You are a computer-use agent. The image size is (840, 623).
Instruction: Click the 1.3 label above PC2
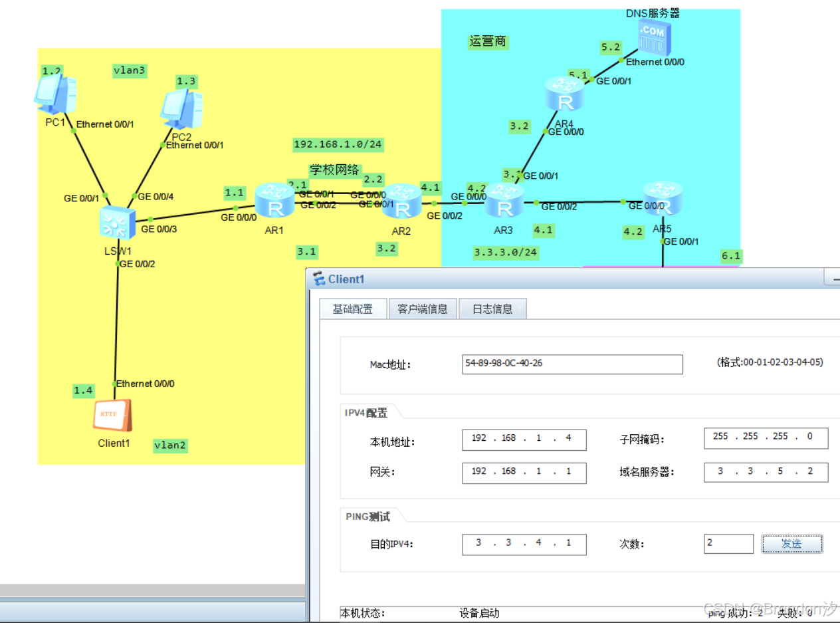tap(186, 81)
